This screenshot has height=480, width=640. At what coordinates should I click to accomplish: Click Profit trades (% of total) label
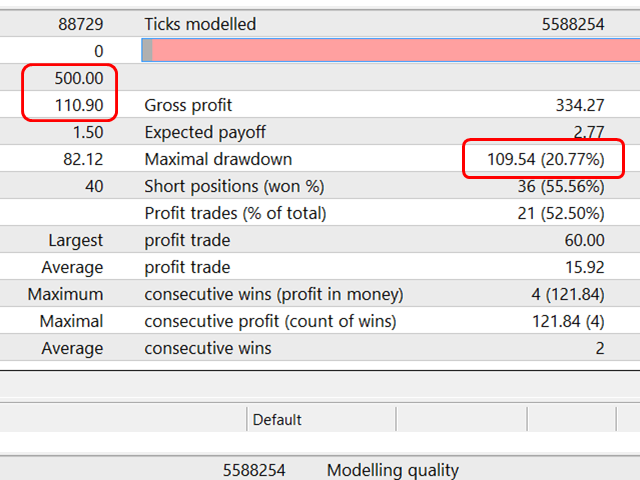click(x=235, y=213)
